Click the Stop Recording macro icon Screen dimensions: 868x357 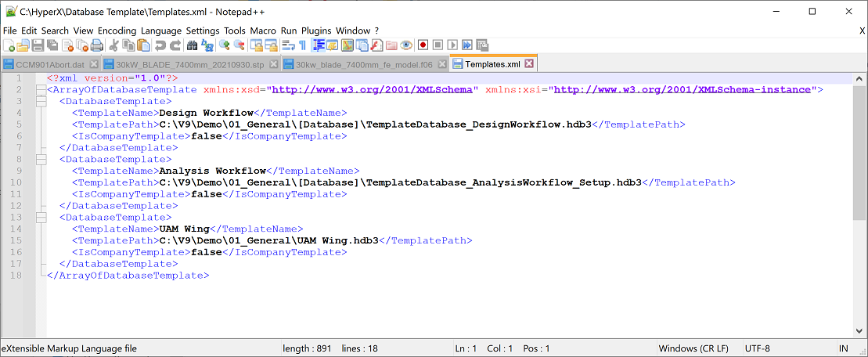(438, 45)
